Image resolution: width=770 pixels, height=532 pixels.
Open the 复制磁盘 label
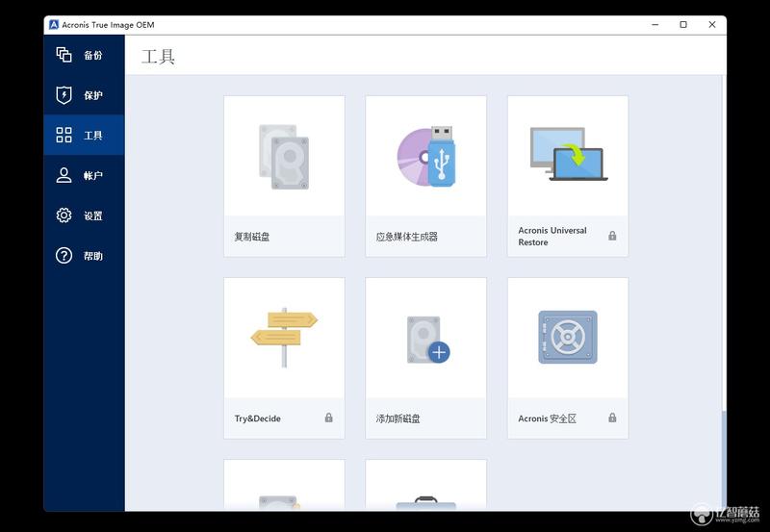252,237
